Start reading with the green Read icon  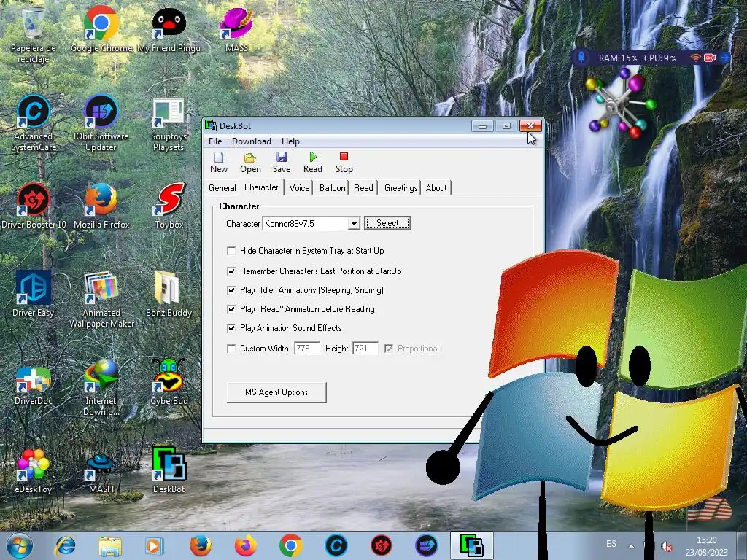(x=312, y=163)
